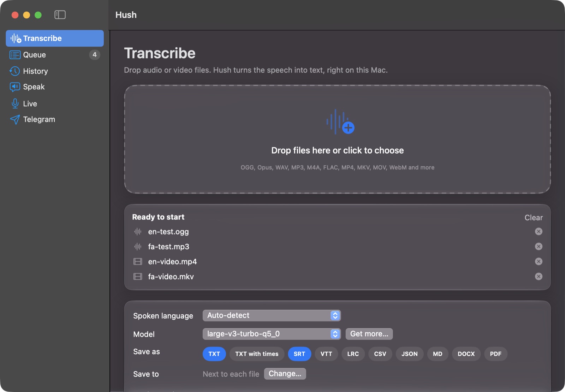The height and width of the screenshot is (392, 565).
Task: Click the Queue list icon in sidebar
Action: [15, 55]
